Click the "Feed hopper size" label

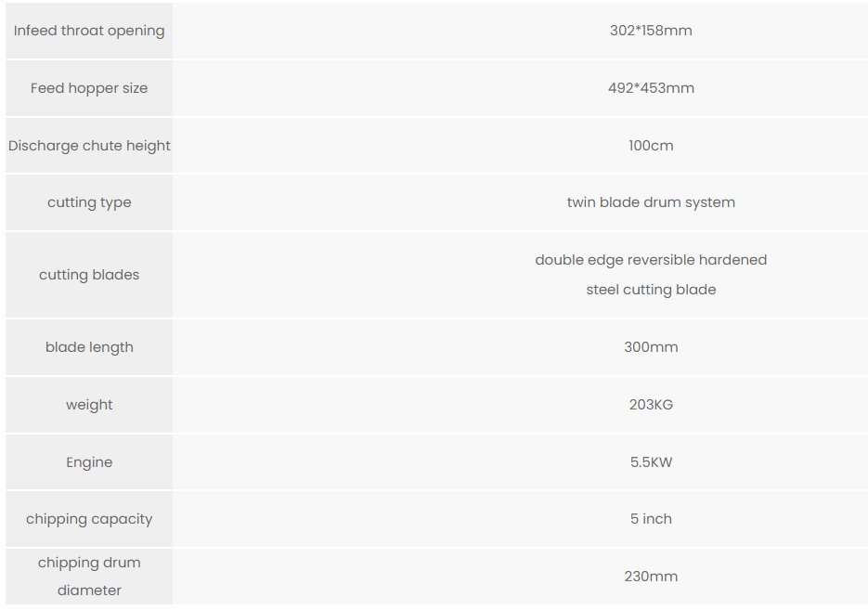click(89, 88)
